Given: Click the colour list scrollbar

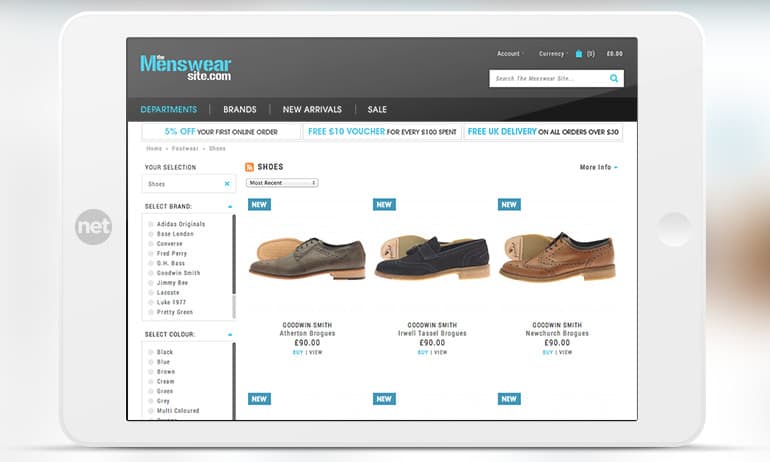Looking at the screenshot, I should (x=234, y=381).
